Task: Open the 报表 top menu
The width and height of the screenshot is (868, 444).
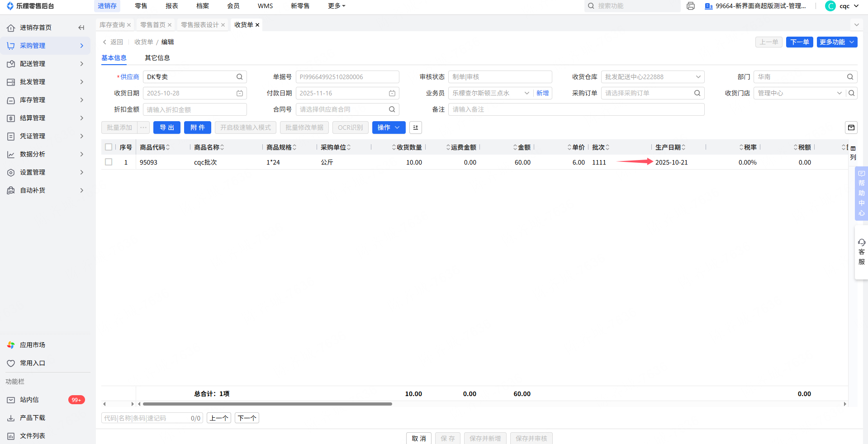Action: (171, 6)
